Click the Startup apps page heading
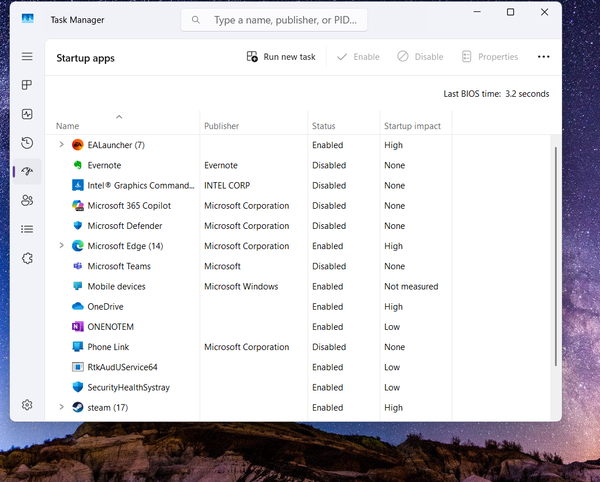The image size is (600, 482). pyautogui.click(x=85, y=58)
